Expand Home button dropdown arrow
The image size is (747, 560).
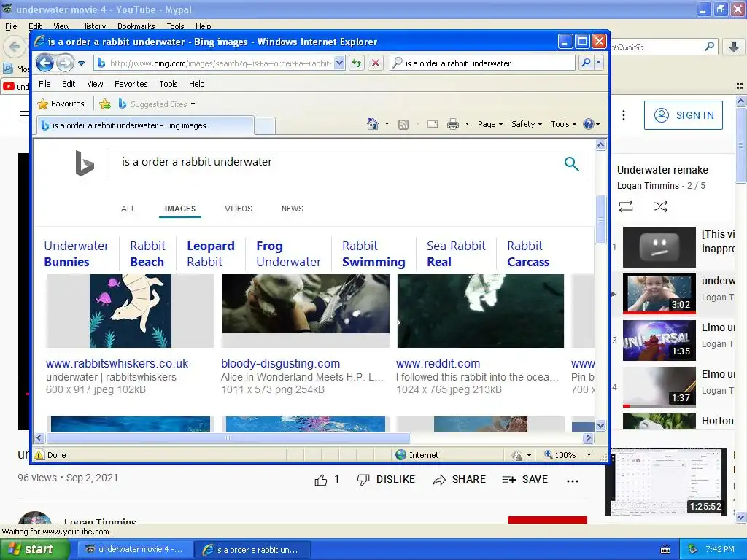tap(387, 124)
